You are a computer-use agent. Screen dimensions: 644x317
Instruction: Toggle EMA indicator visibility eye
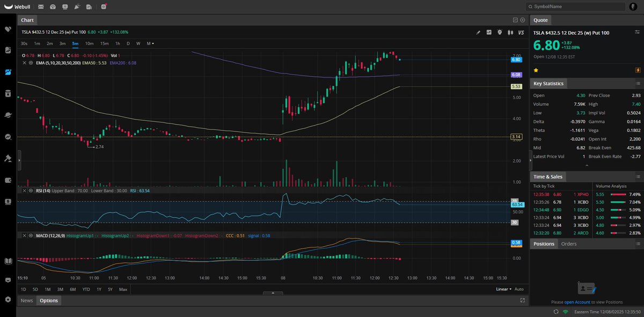point(31,63)
